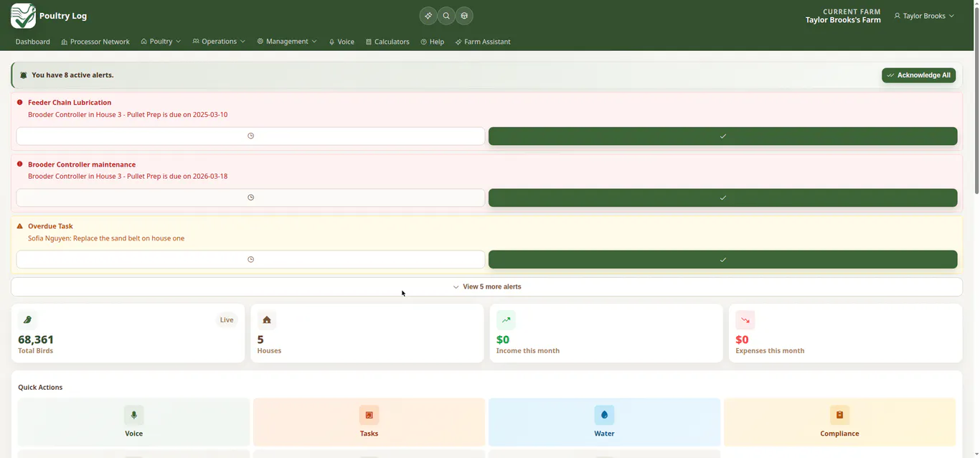Click the Expenses trending-down icon
The height and width of the screenshot is (458, 980).
(x=745, y=319)
